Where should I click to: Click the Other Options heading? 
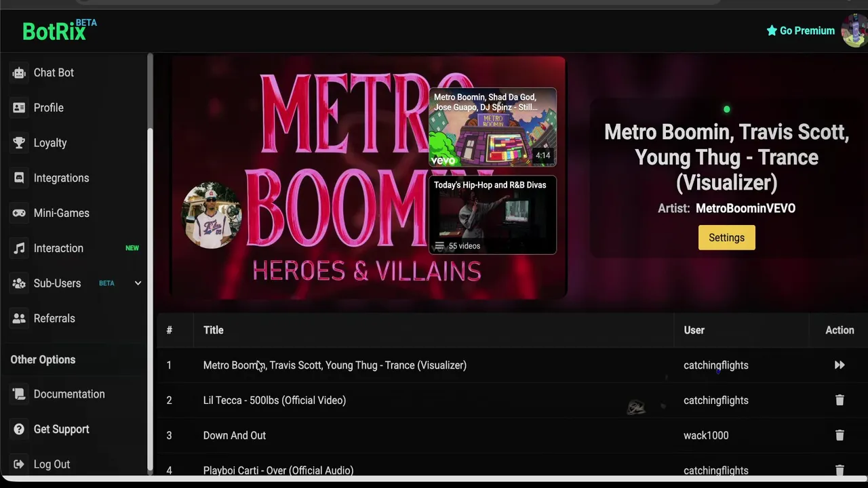click(x=43, y=360)
